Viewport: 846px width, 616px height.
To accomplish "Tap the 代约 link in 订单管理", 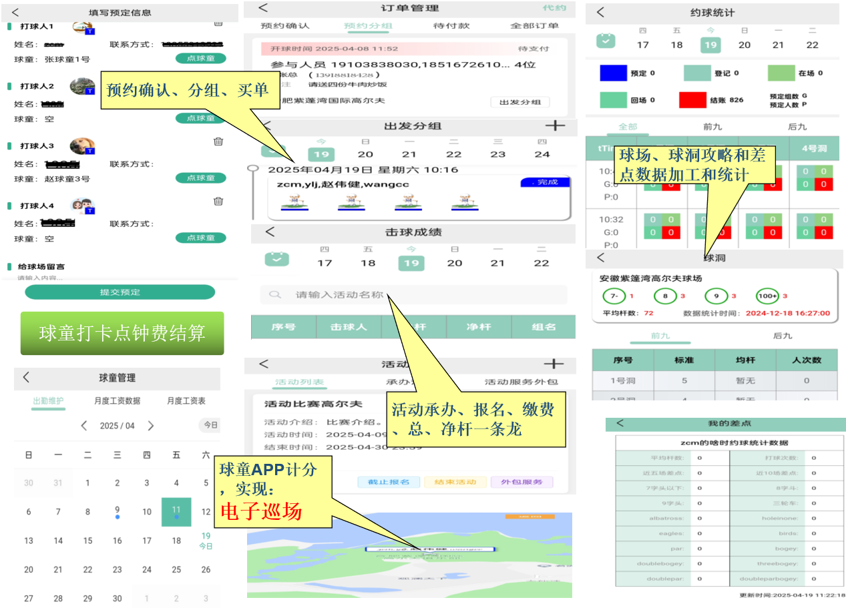I will [555, 8].
